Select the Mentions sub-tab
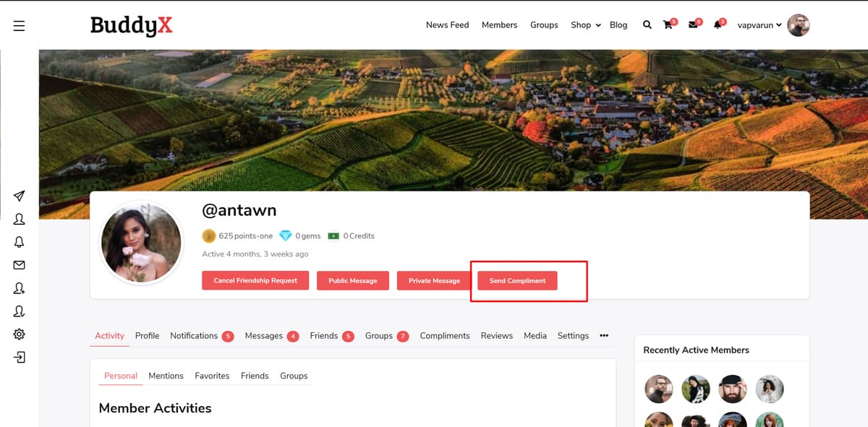Screen dimensions: 868x427 tap(166, 376)
